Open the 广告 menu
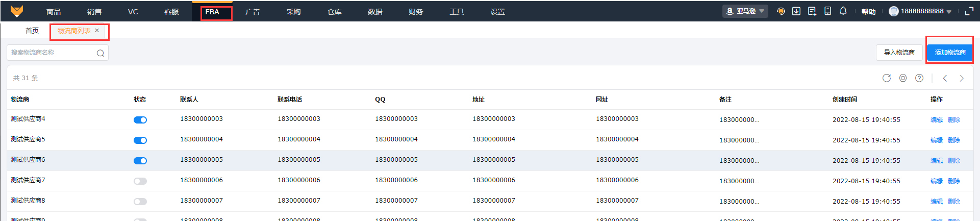Screen dimensions: 980x221 pos(253,12)
